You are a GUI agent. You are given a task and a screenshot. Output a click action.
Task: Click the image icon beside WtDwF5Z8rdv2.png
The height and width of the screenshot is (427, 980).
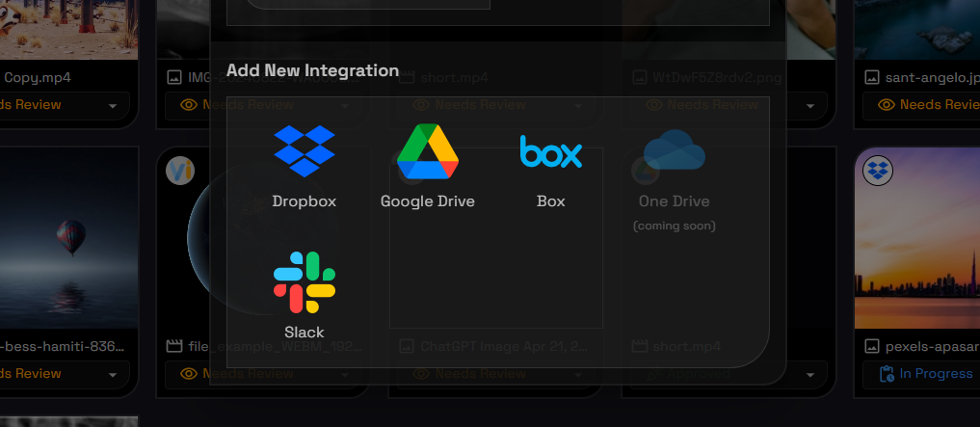(640, 77)
